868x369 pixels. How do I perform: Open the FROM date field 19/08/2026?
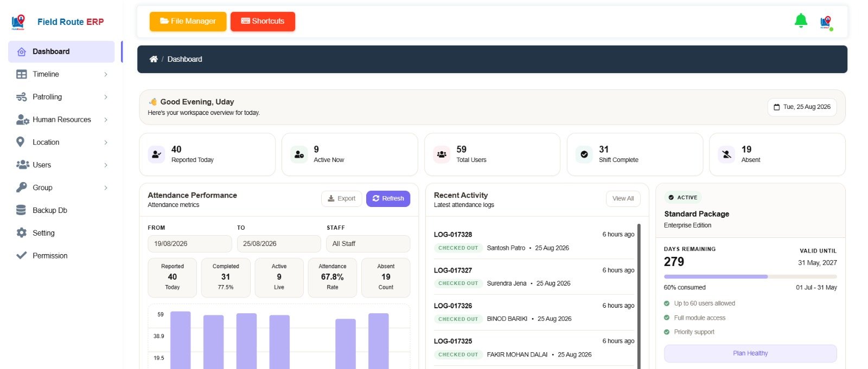point(190,244)
